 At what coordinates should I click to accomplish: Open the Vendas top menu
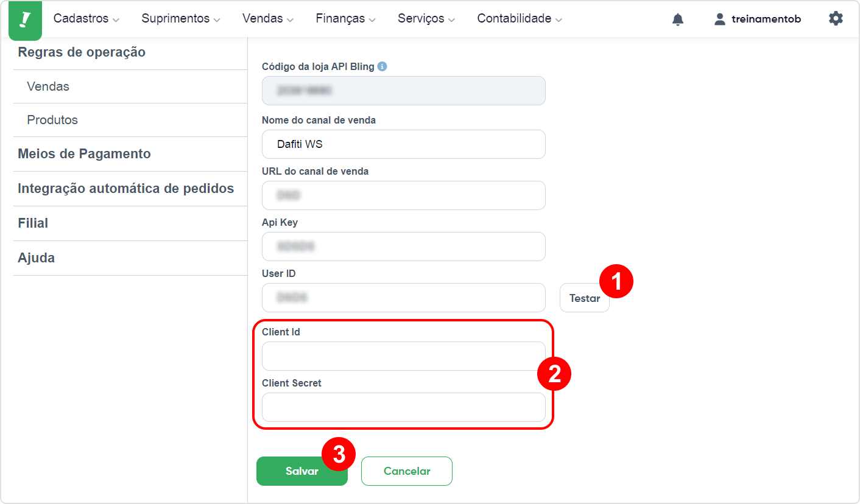tap(268, 19)
